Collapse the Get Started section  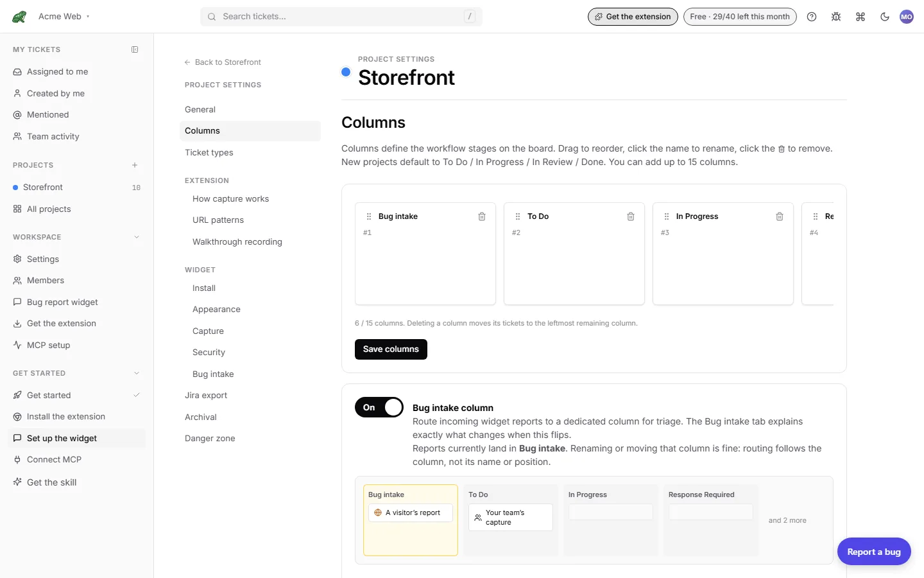[137, 373]
